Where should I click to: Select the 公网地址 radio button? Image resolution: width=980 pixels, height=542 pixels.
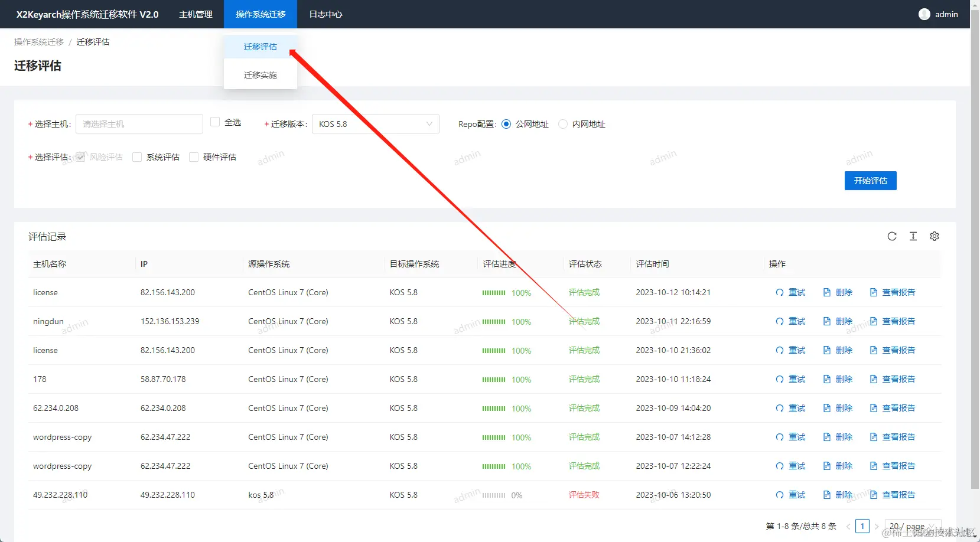[506, 124]
